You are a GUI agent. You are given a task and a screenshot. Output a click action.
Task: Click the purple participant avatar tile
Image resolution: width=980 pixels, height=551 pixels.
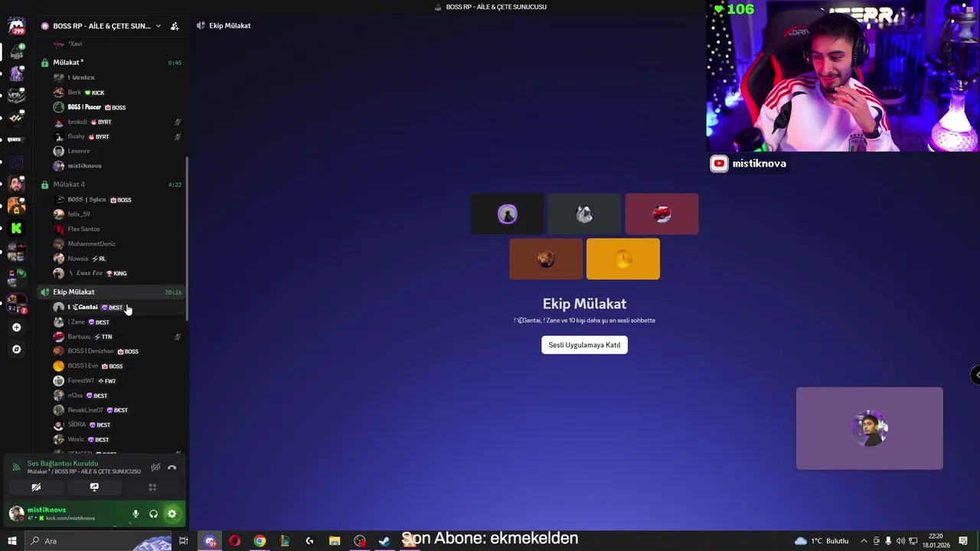click(508, 214)
